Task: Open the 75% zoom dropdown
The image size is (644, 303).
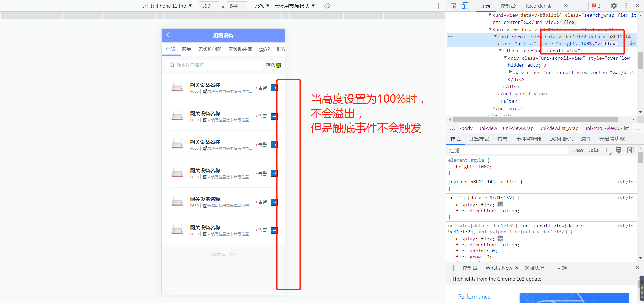Action: 261,6
